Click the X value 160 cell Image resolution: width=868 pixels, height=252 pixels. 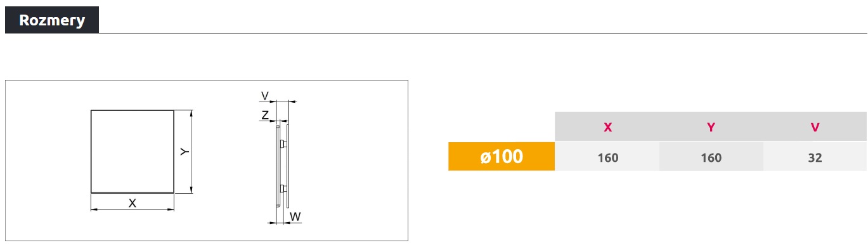607,157
